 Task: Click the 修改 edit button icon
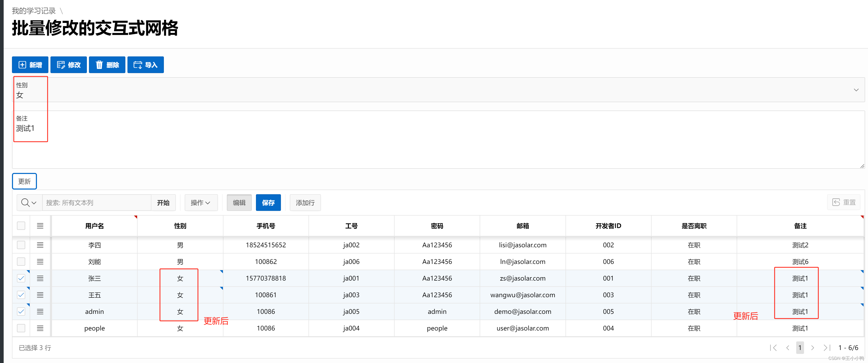click(x=61, y=65)
